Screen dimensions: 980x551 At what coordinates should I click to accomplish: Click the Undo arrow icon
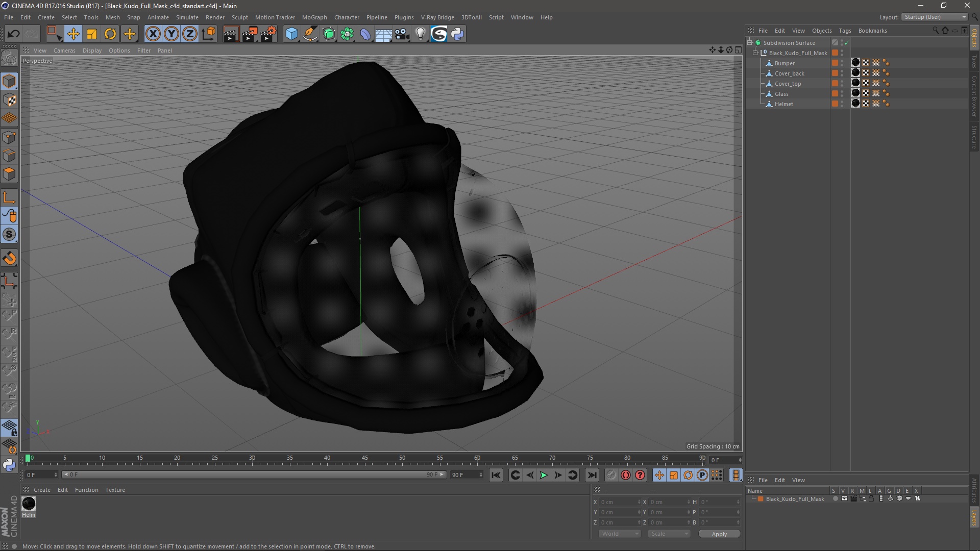pos(13,34)
